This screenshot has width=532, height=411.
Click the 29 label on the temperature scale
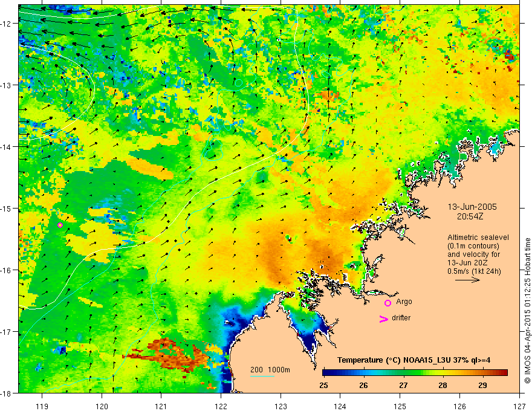482,385
